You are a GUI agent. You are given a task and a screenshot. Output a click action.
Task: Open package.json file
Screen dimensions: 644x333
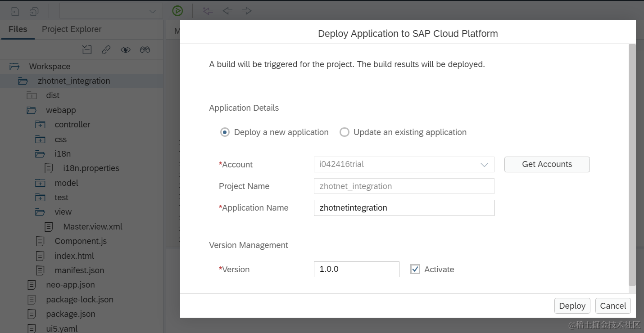(x=71, y=314)
